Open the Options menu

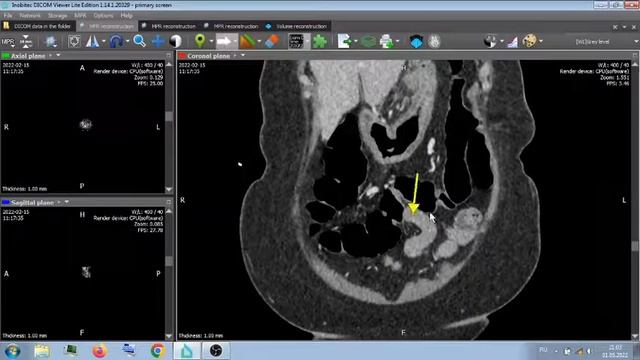103,16
